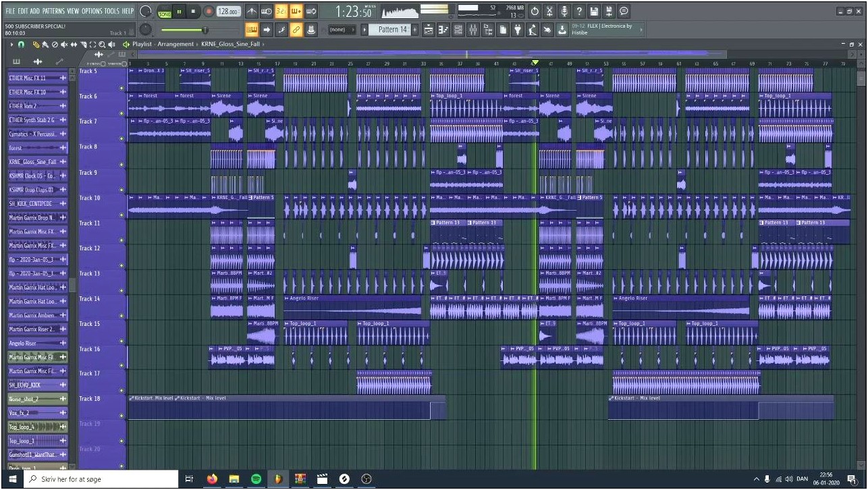Screen dimensions: 868x490
Task: Click the FLEX Electronica news panel
Action: coord(607,30)
